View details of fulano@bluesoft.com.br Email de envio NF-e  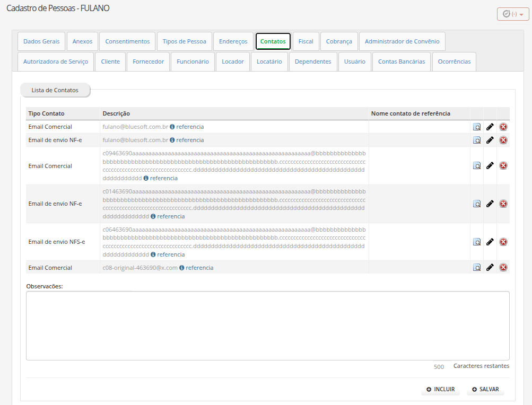(x=477, y=140)
